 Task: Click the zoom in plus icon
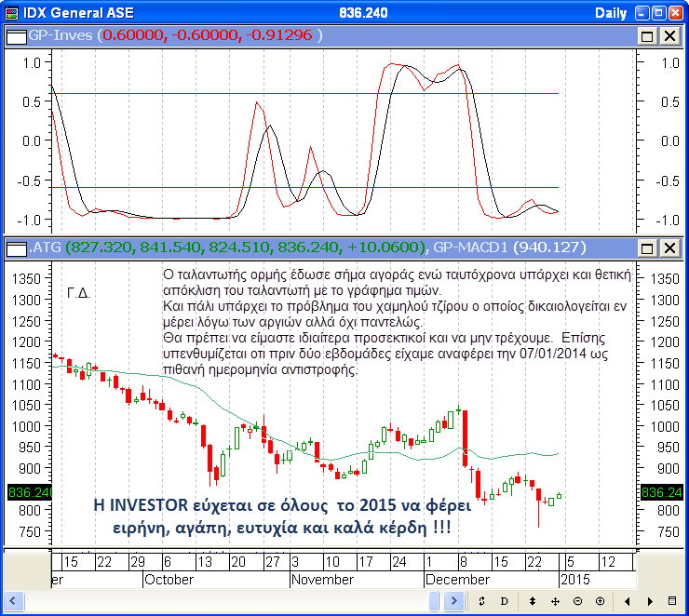(x=600, y=601)
